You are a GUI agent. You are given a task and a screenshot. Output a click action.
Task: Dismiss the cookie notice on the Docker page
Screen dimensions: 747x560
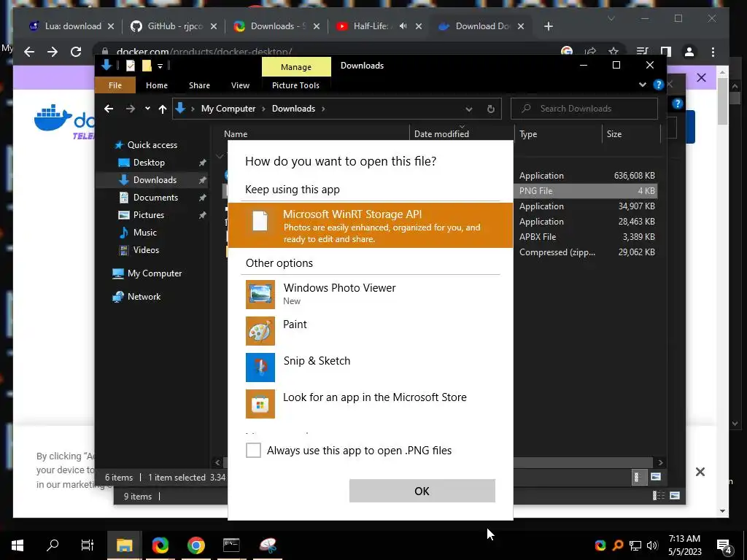point(700,472)
